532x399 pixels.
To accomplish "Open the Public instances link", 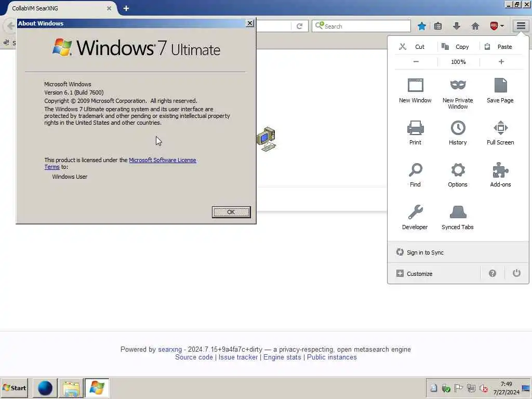I will pos(331,357).
